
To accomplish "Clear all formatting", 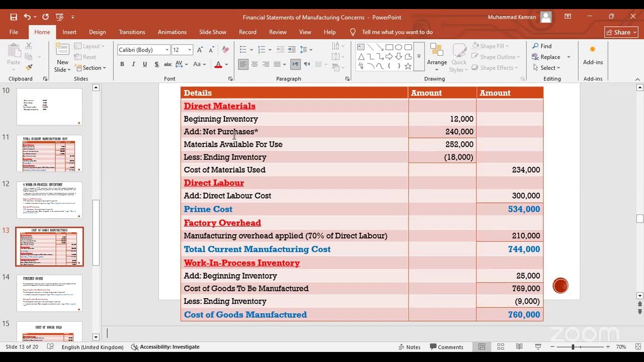I will pos(225,50).
